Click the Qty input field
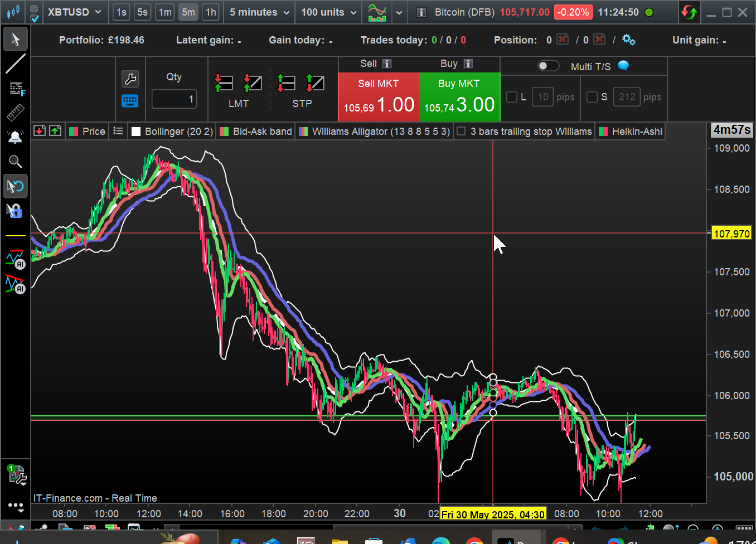 pyautogui.click(x=174, y=99)
